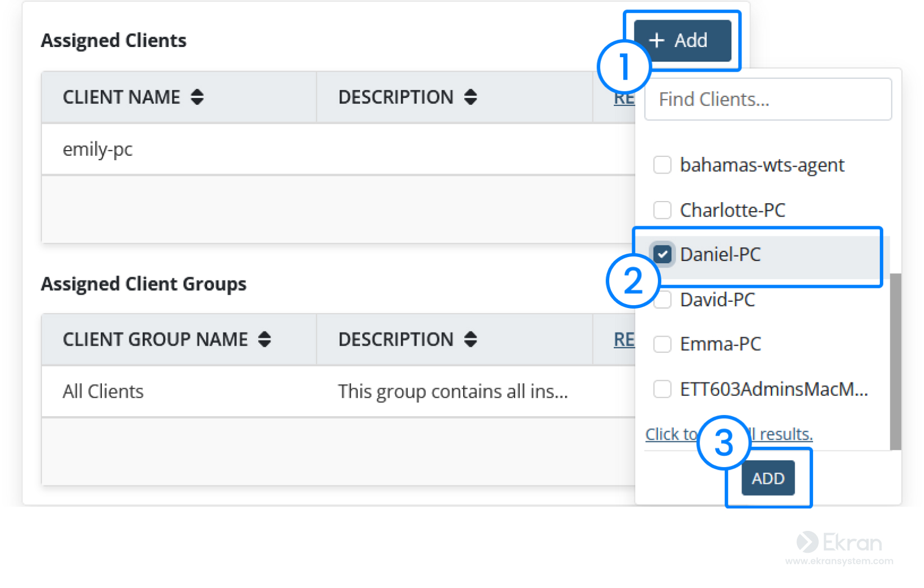
Task: Sort Assigned Clients by Client Name
Action: click(x=197, y=97)
